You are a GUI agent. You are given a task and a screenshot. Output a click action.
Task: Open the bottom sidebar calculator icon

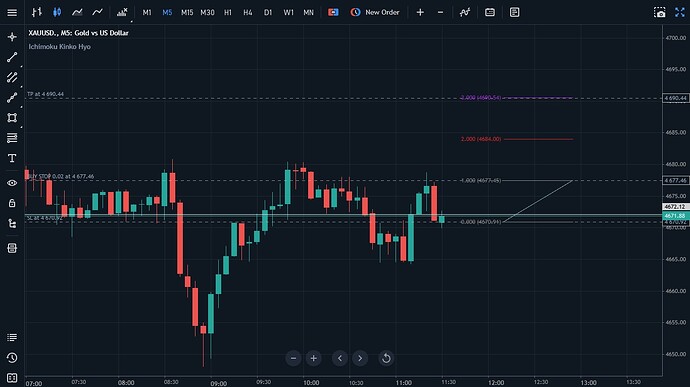point(12,378)
